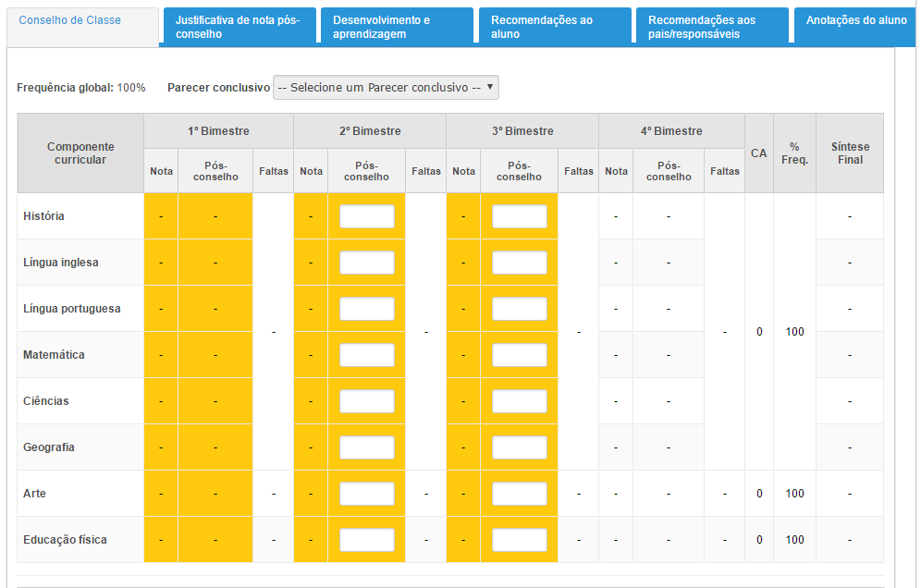Focus Língua portuguesa 3° Bimestre pós-conselho input
Screen dimensions: 921x588
point(520,309)
